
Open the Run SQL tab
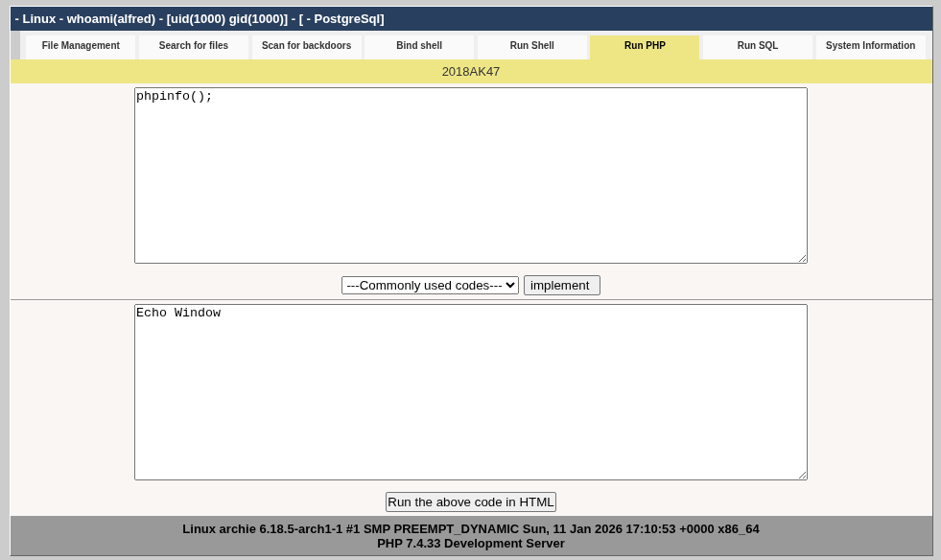[x=757, y=46]
